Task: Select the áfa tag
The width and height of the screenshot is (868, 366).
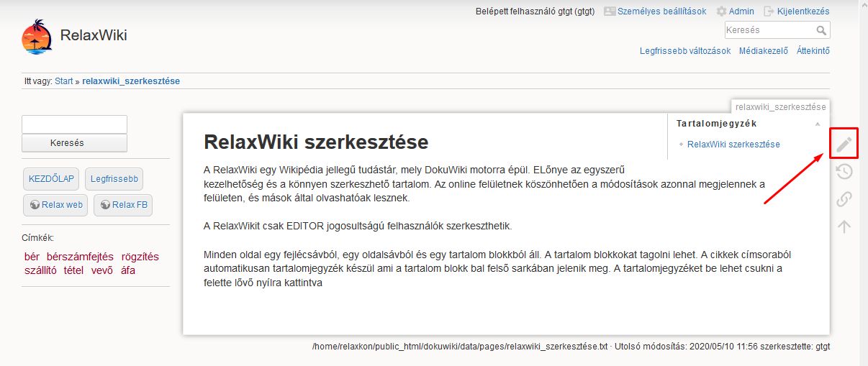Action: (x=128, y=270)
